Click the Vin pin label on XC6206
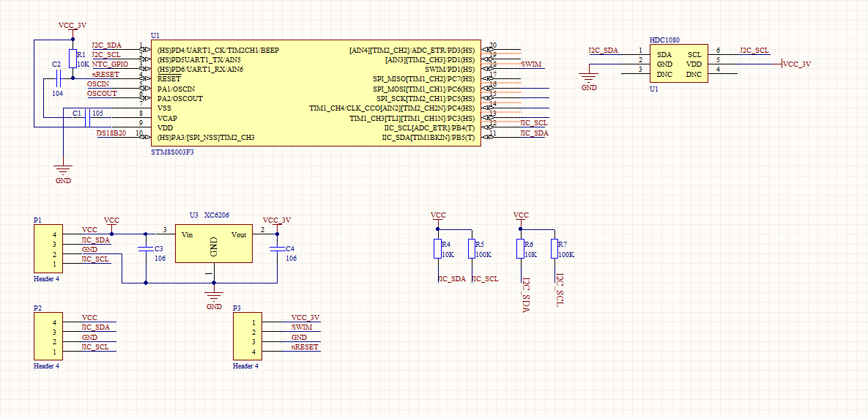The height and width of the screenshot is (419, 868). (x=187, y=234)
